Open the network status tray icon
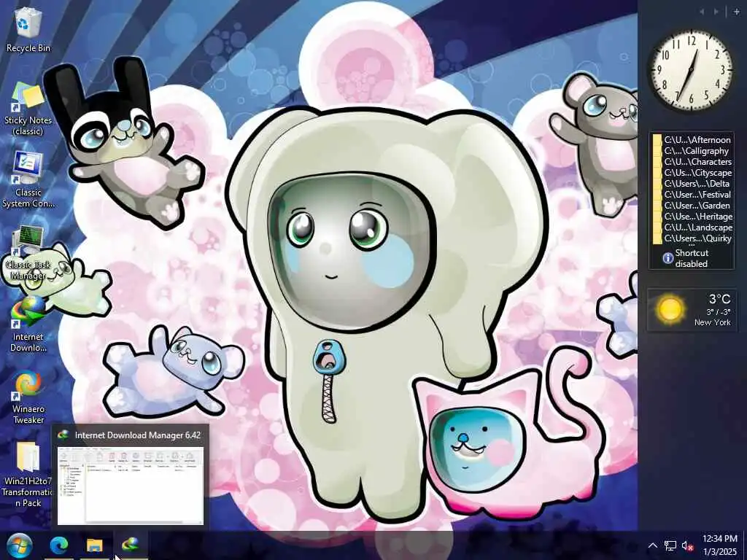This screenshot has height=560, width=747. (x=670, y=545)
